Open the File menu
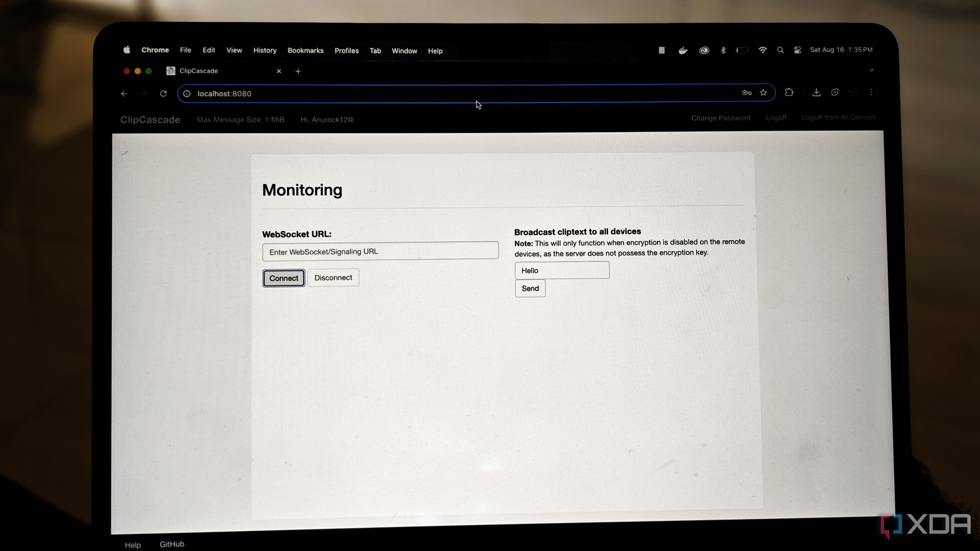The width and height of the screenshot is (980, 551). pos(186,50)
